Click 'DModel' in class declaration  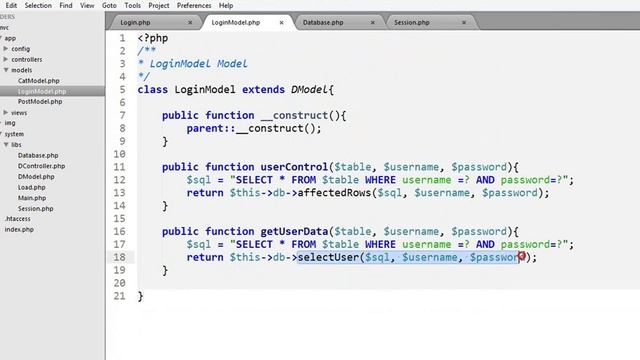[309, 89]
